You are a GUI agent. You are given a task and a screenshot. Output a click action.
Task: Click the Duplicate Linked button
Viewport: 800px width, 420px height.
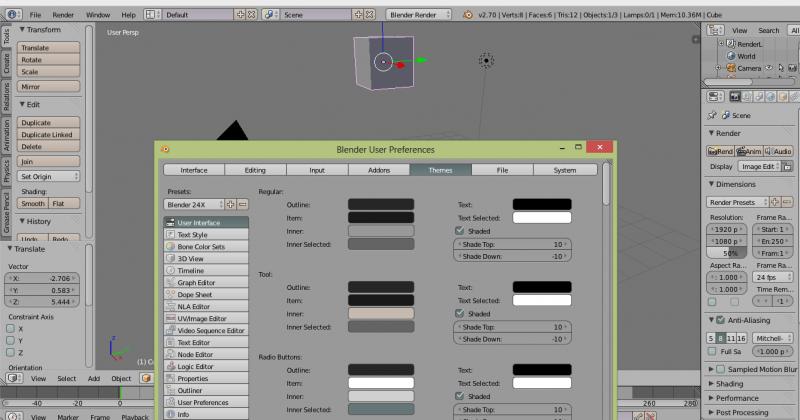pos(48,134)
